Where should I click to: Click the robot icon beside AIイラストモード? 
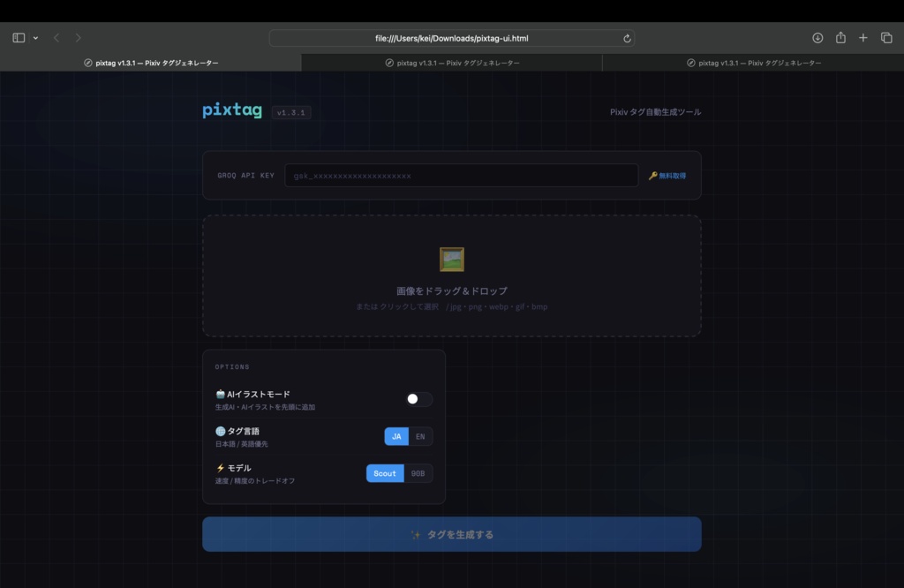click(220, 395)
